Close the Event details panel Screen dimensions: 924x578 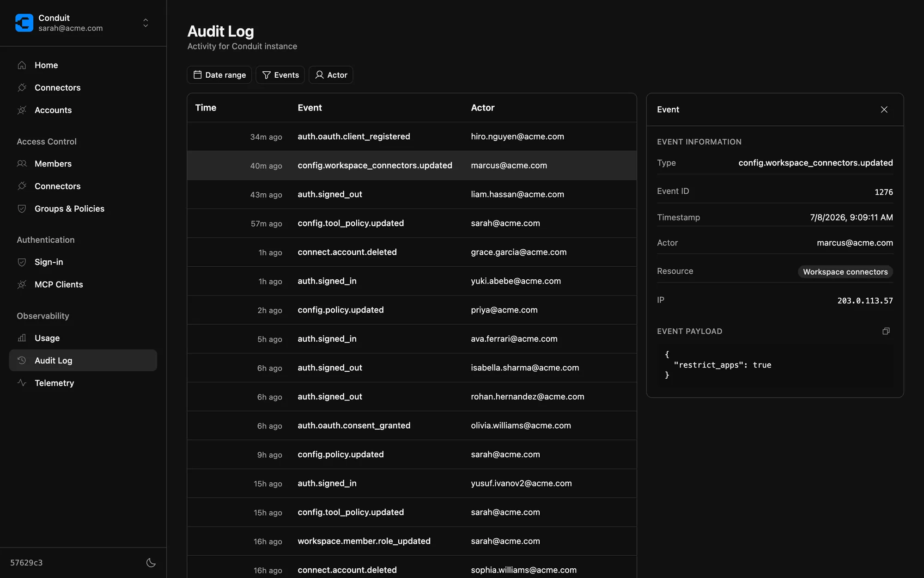point(884,110)
